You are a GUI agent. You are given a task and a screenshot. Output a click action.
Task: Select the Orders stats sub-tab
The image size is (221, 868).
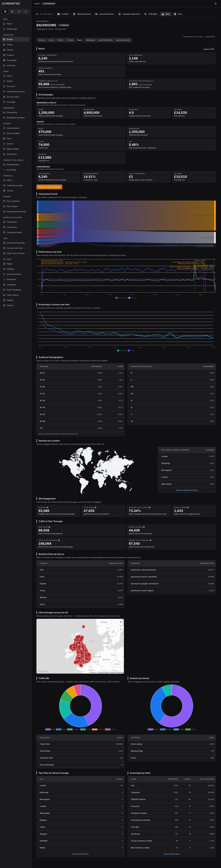coord(60,40)
